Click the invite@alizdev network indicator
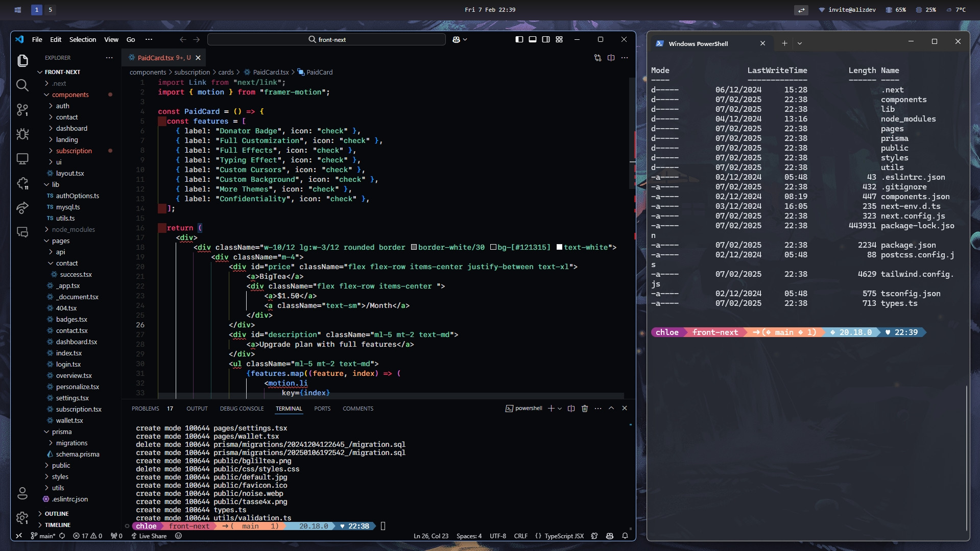 tap(847, 10)
